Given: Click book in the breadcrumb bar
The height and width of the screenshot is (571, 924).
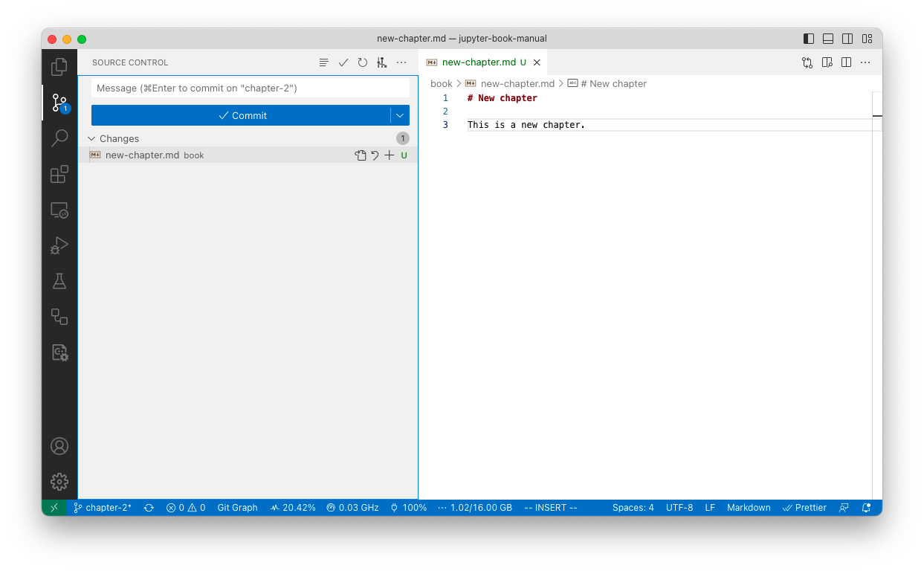Looking at the screenshot, I should [441, 83].
